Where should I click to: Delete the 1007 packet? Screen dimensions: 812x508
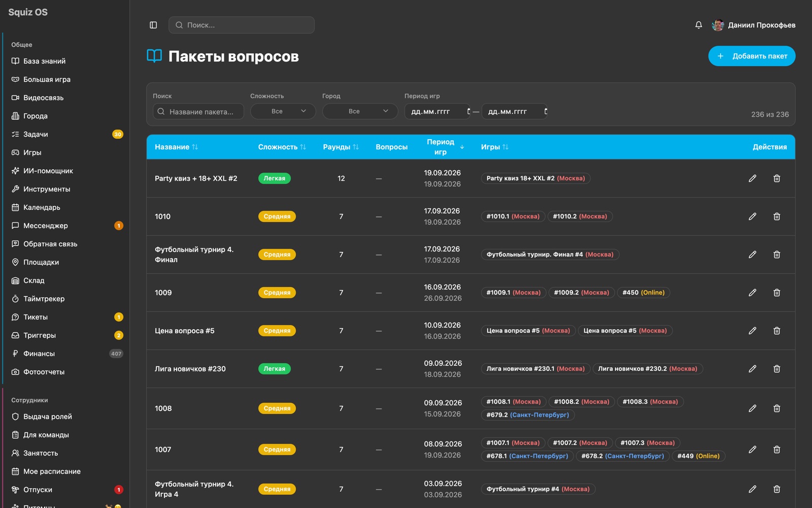[777, 450]
